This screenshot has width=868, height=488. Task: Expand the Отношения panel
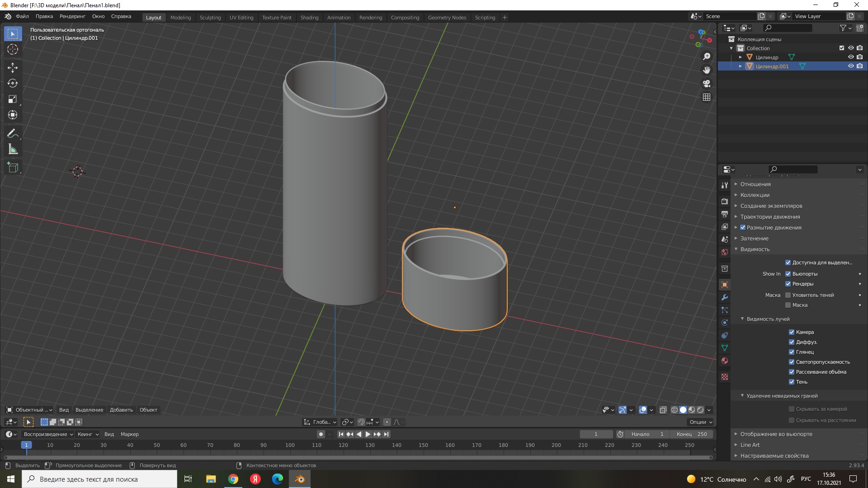(x=755, y=184)
